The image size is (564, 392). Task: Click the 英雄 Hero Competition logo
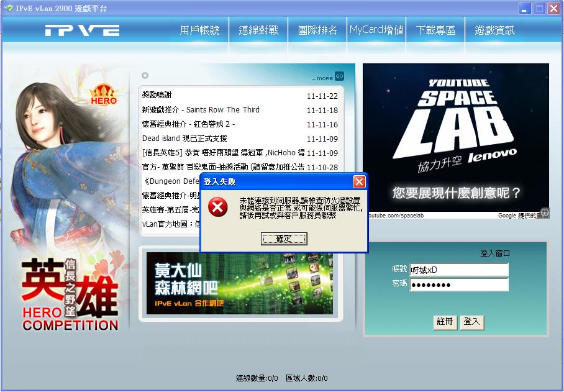click(70, 294)
